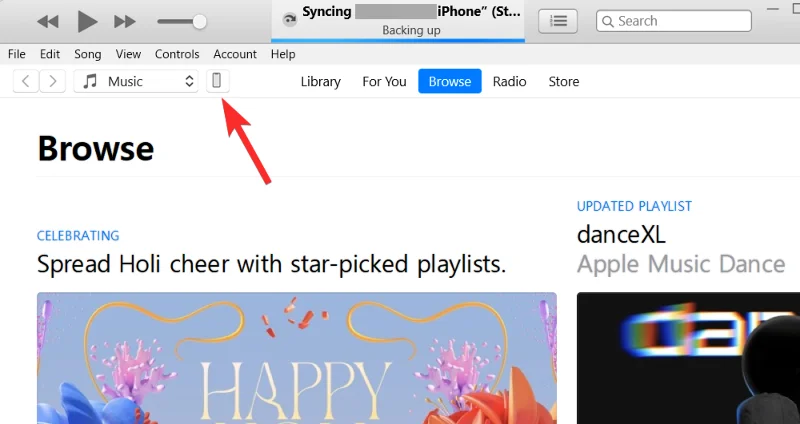The height and width of the screenshot is (424, 800).
Task: Click the iPhone device icon
Action: pyautogui.click(x=217, y=82)
